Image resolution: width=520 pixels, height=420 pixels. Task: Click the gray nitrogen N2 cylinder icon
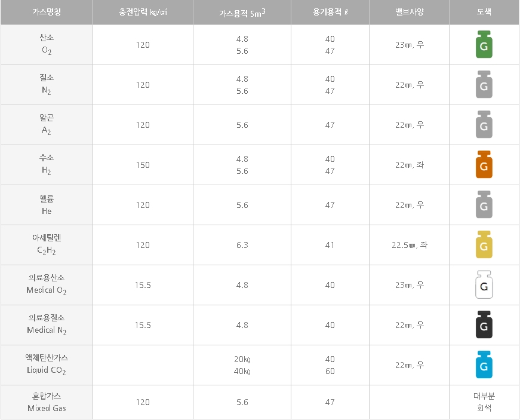pyautogui.click(x=484, y=85)
